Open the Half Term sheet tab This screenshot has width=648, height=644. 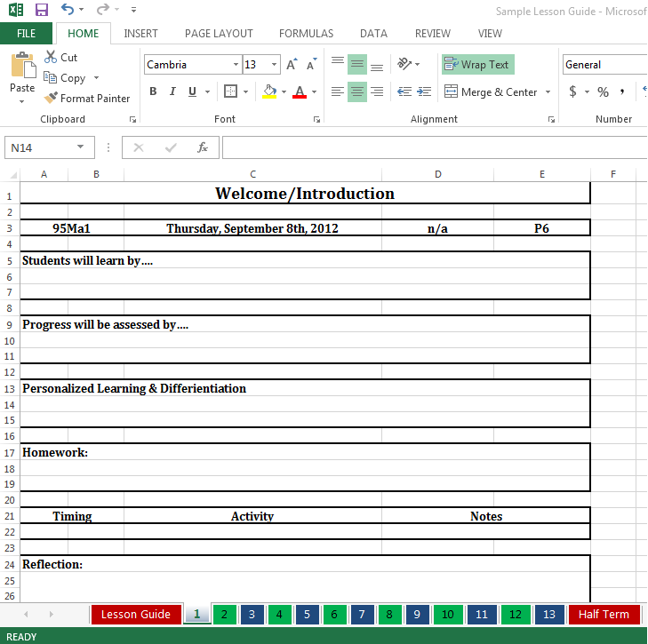[x=604, y=615]
